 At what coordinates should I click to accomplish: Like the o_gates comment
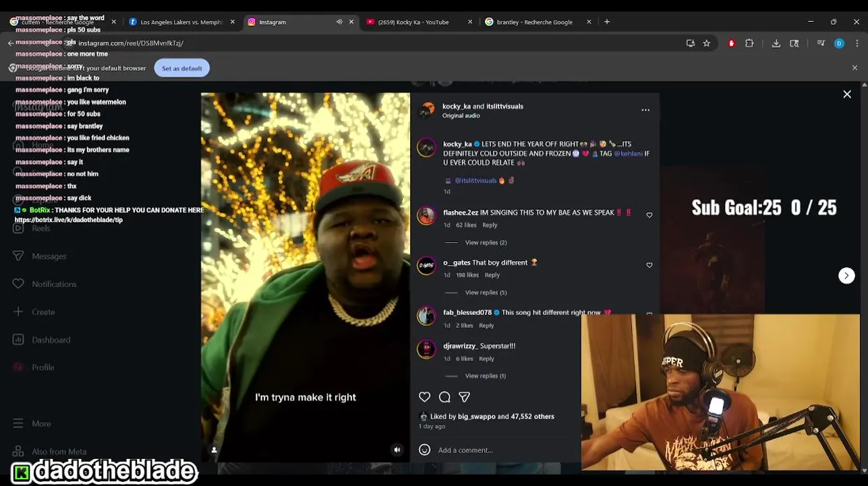click(x=649, y=265)
